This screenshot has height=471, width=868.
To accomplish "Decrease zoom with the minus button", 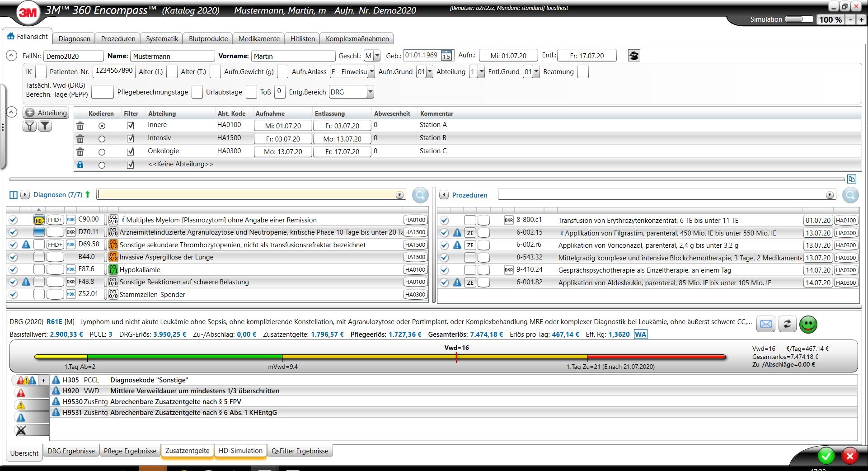I will [851, 20].
